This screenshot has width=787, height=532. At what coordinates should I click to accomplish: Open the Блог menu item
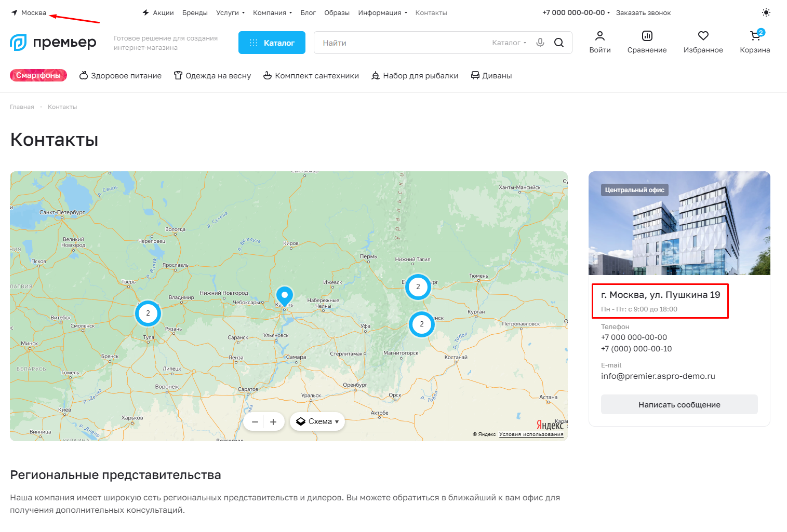point(308,12)
